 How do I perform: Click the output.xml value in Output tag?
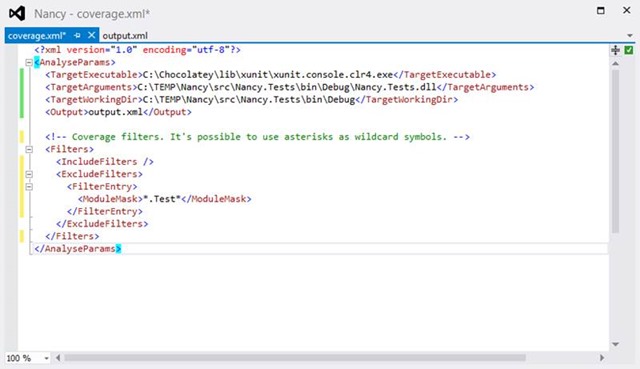116,112
